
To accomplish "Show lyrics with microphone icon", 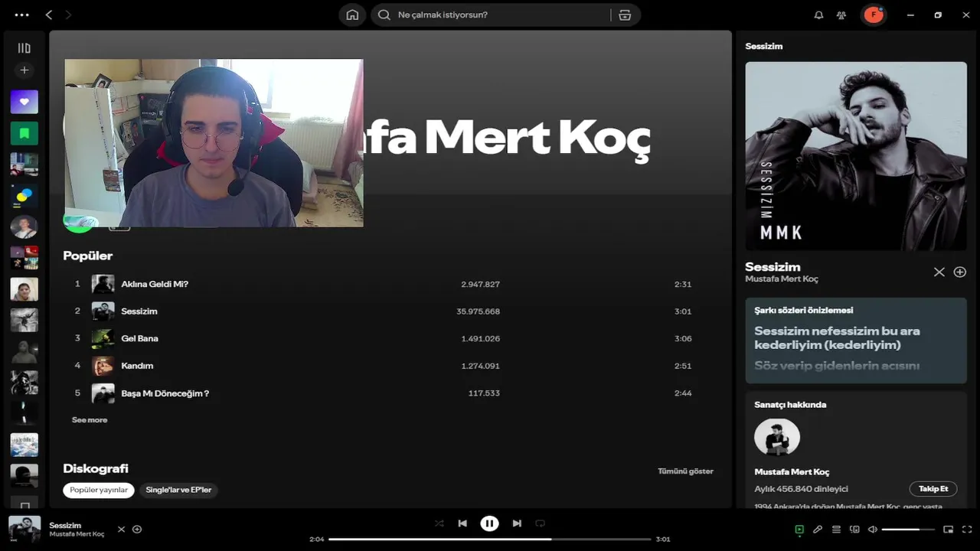I will [818, 530].
